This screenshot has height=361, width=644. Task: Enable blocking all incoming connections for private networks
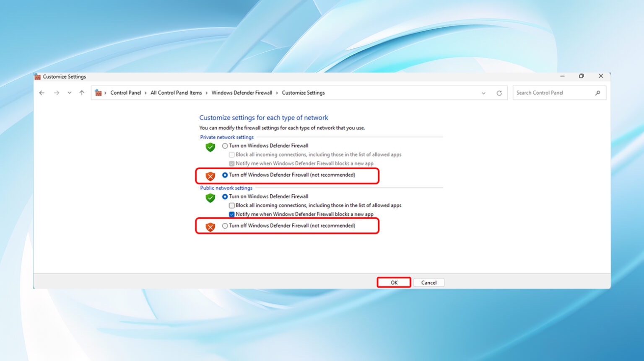coord(231,155)
